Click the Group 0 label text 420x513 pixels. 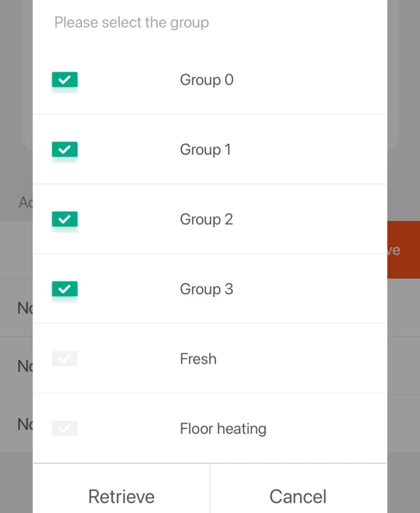click(x=206, y=80)
